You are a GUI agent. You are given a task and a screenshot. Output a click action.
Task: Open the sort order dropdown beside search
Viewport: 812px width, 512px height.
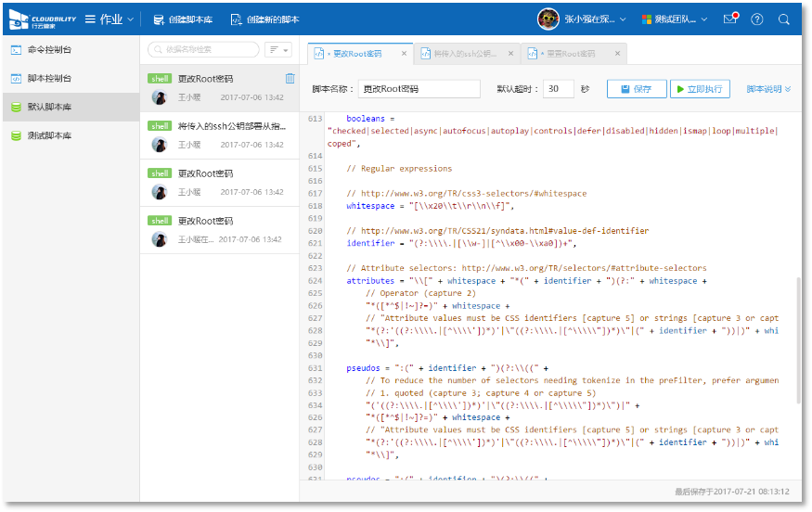278,50
